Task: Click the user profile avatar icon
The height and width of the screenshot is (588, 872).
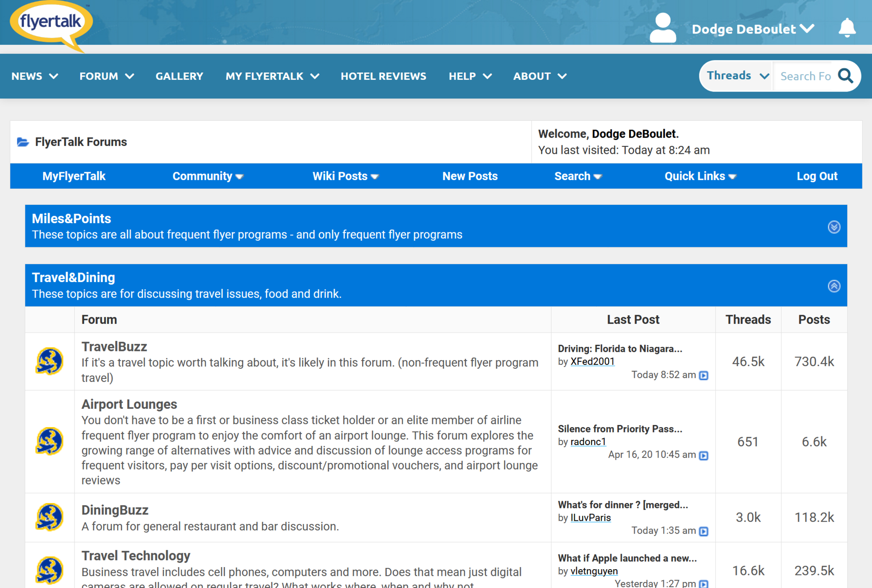Action: click(x=662, y=28)
